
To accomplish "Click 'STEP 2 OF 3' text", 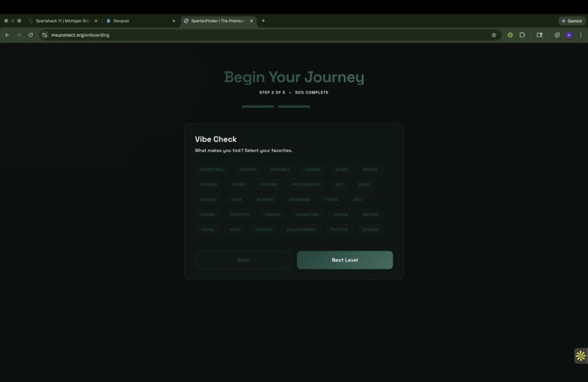I will (272, 93).
